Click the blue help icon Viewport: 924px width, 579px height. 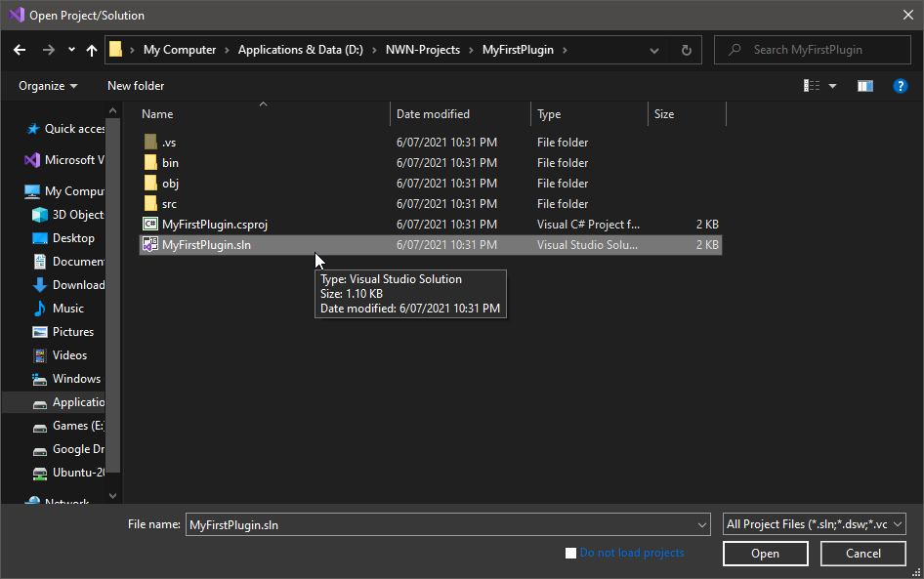pyautogui.click(x=901, y=86)
